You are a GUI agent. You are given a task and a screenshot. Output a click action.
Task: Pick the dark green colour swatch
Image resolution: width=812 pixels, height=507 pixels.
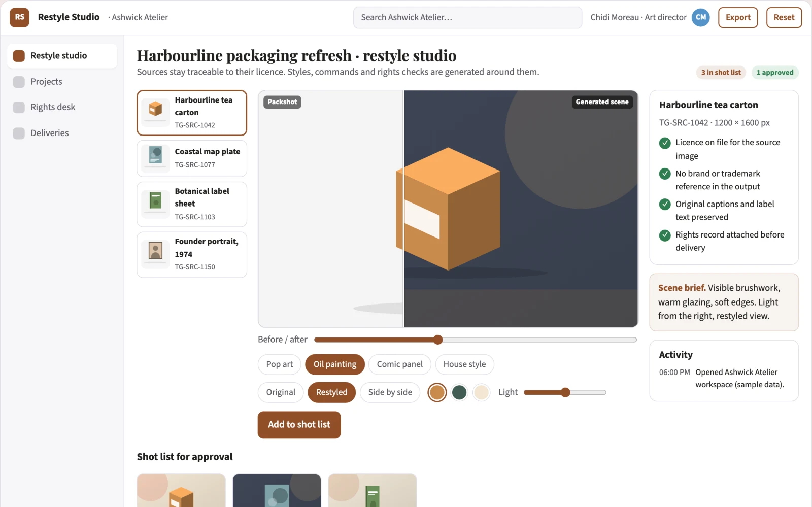[x=459, y=392]
